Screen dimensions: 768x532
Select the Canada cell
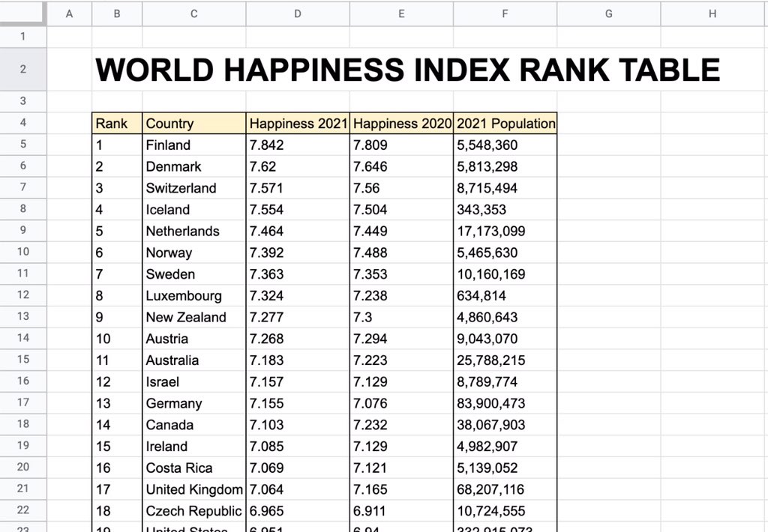194,425
